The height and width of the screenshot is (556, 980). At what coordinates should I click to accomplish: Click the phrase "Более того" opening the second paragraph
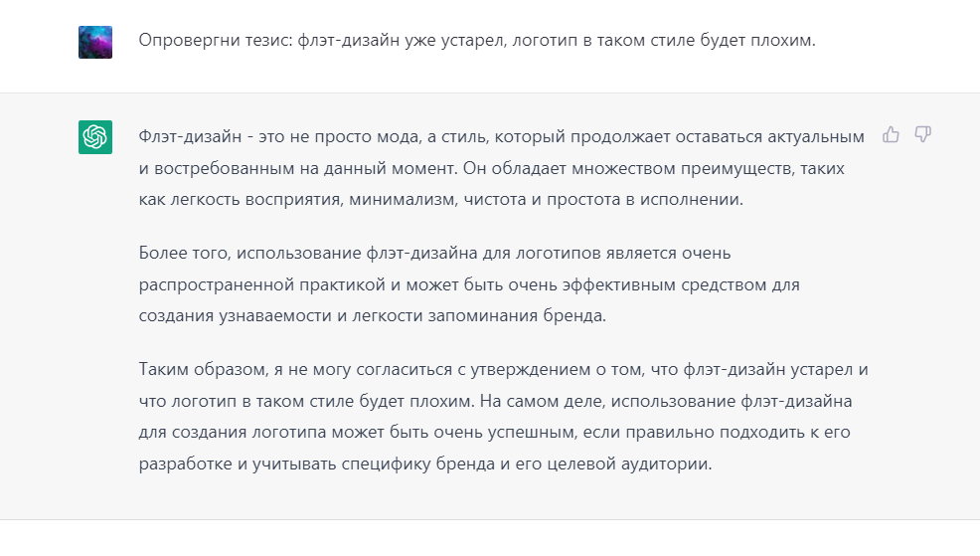tap(185, 254)
